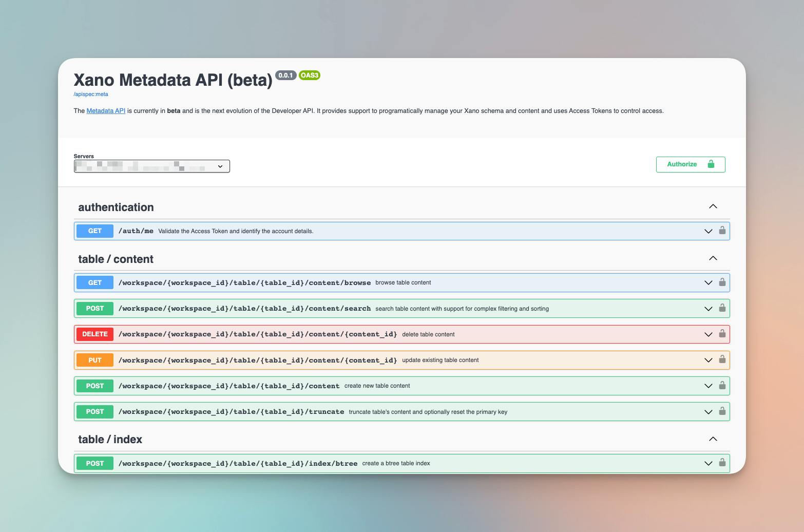Click POST badge on content/search
Screen dimensions: 804x532
pyautogui.click(x=95, y=309)
